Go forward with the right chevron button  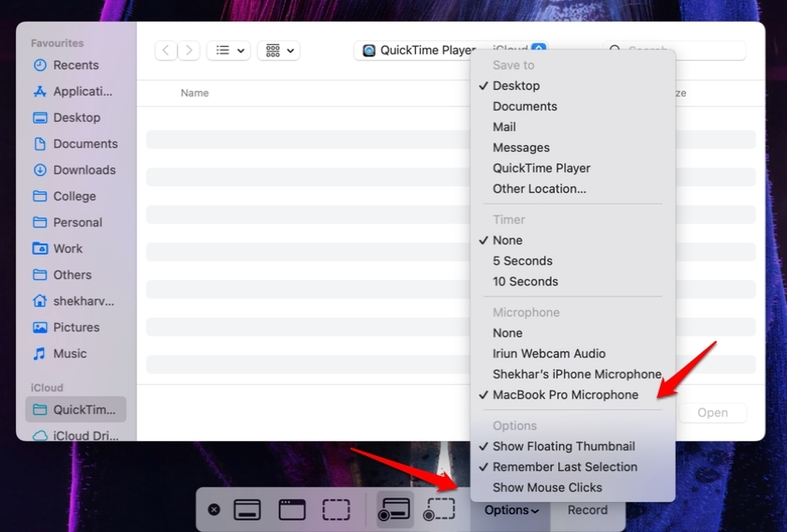188,51
